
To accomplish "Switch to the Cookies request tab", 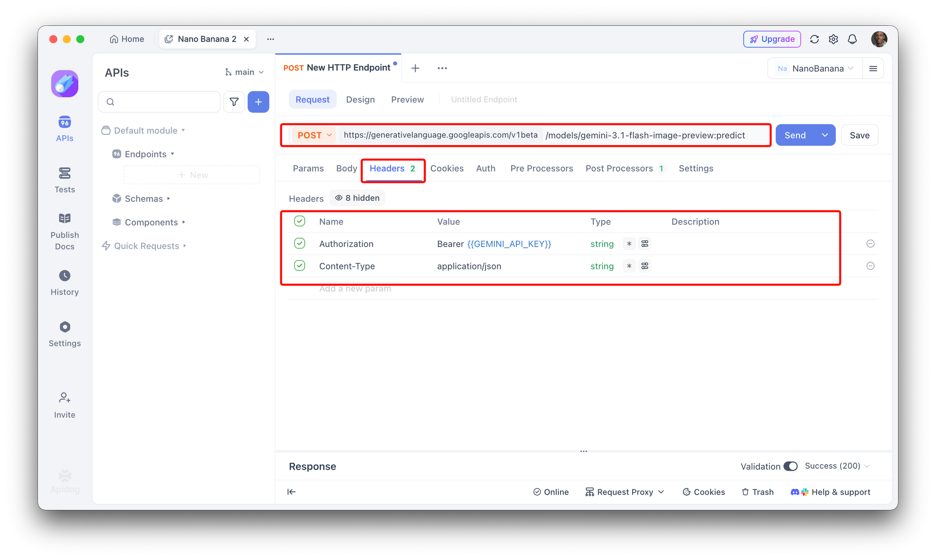I will (x=447, y=168).
